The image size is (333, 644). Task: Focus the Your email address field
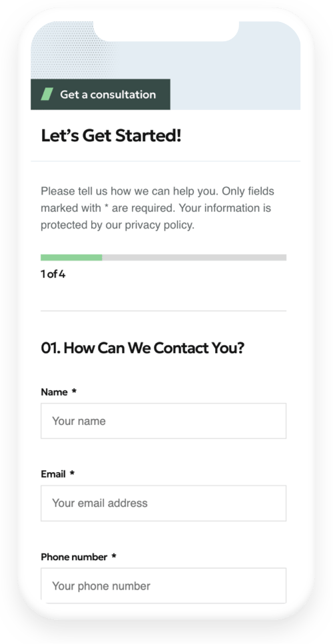(x=163, y=503)
